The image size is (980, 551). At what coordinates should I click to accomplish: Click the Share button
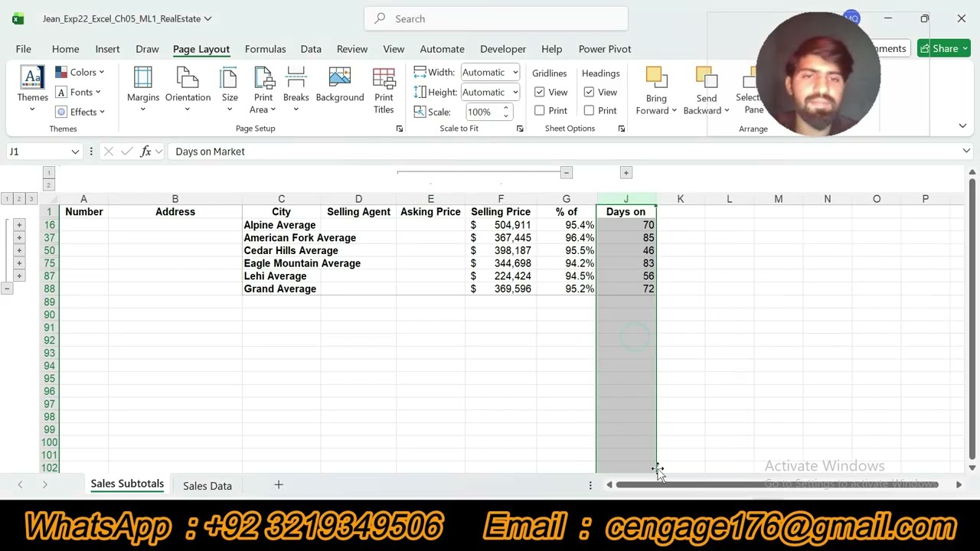coord(944,49)
